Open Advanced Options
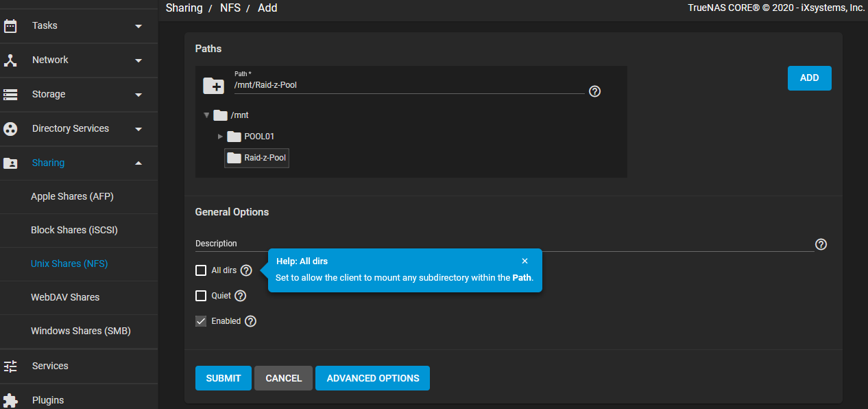The height and width of the screenshot is (409, 868). coord(373,378)
